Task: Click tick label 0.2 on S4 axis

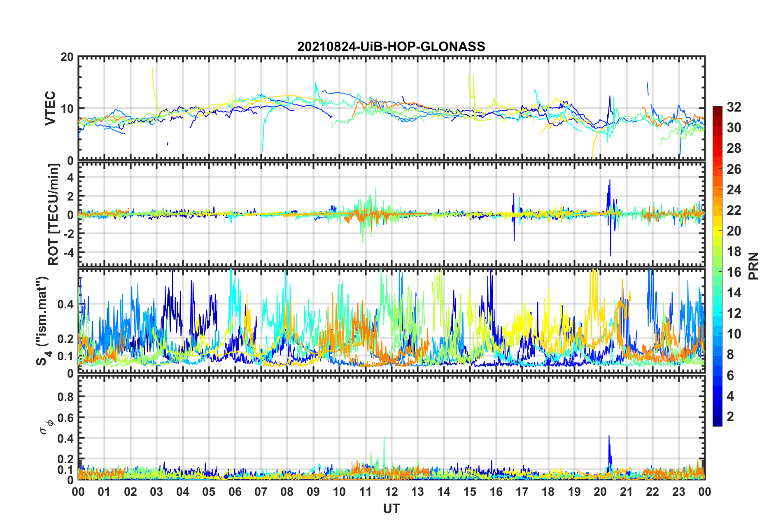Action: 65,339
